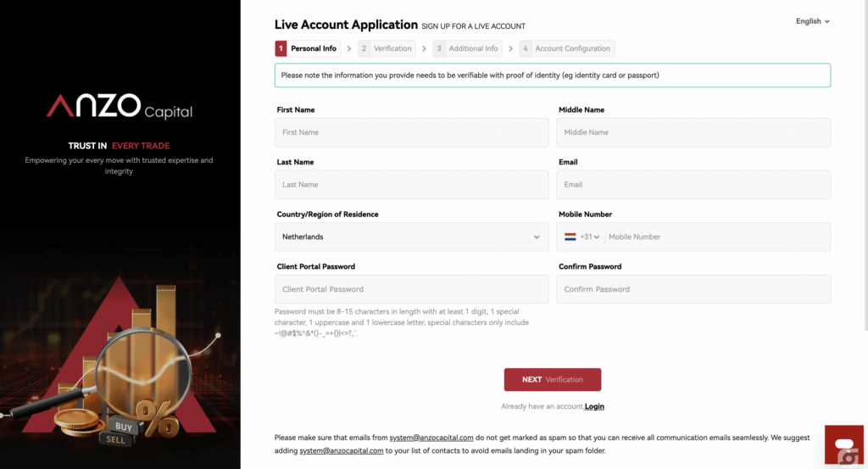Focus the First Name input field
Screen dimensions: 868x469
(411, 132)
